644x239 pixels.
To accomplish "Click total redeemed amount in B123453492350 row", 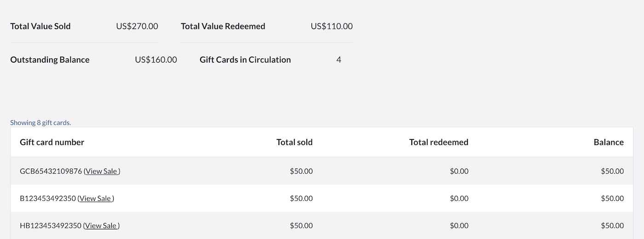I will [x=459, y=198].
